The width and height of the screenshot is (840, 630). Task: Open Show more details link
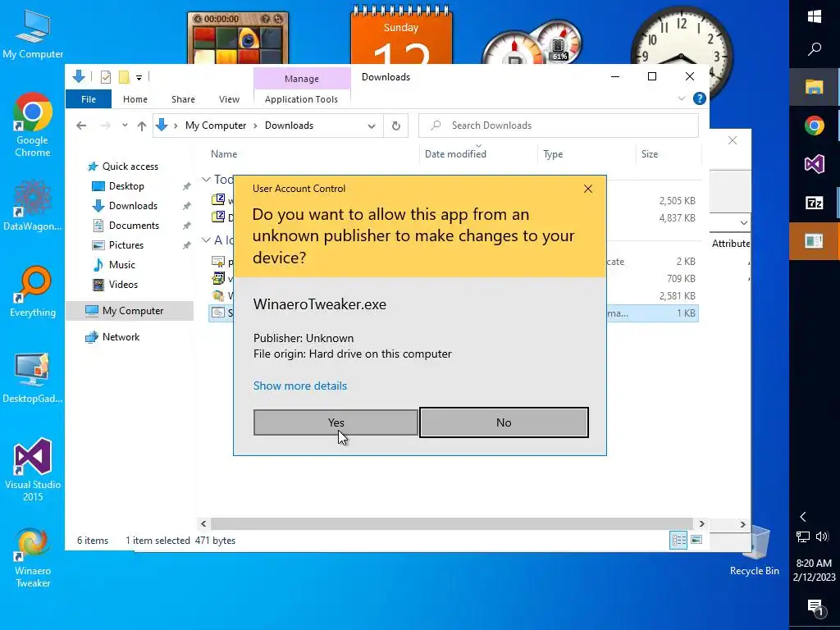point(300,386)
